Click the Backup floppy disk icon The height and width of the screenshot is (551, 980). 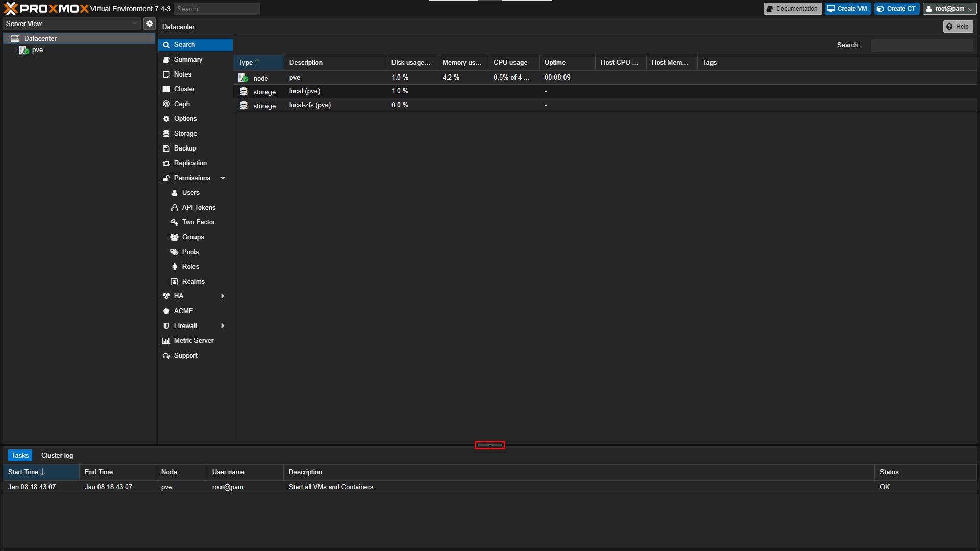(166, 148)
